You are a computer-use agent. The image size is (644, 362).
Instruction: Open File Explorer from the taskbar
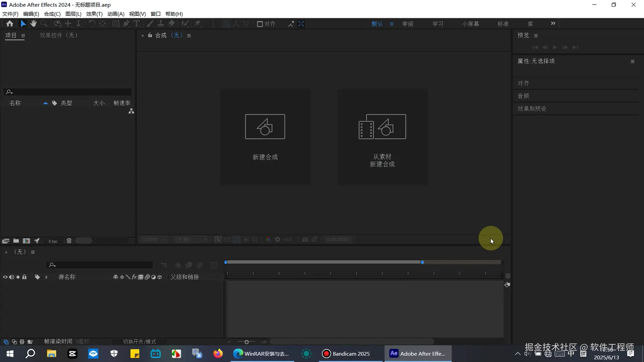point(51,354)
